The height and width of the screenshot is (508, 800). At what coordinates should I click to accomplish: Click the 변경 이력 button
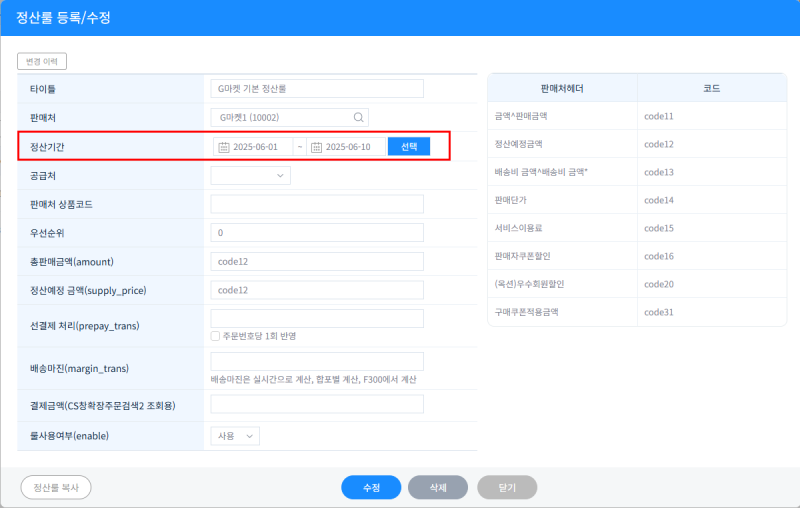[42, 61]
